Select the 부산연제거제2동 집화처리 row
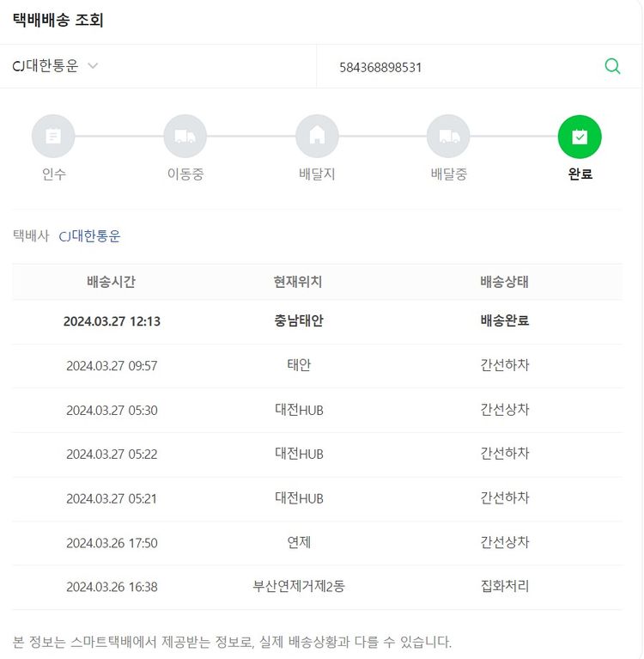Viewport: 644px width, 659px height. [x=299, y=588]
